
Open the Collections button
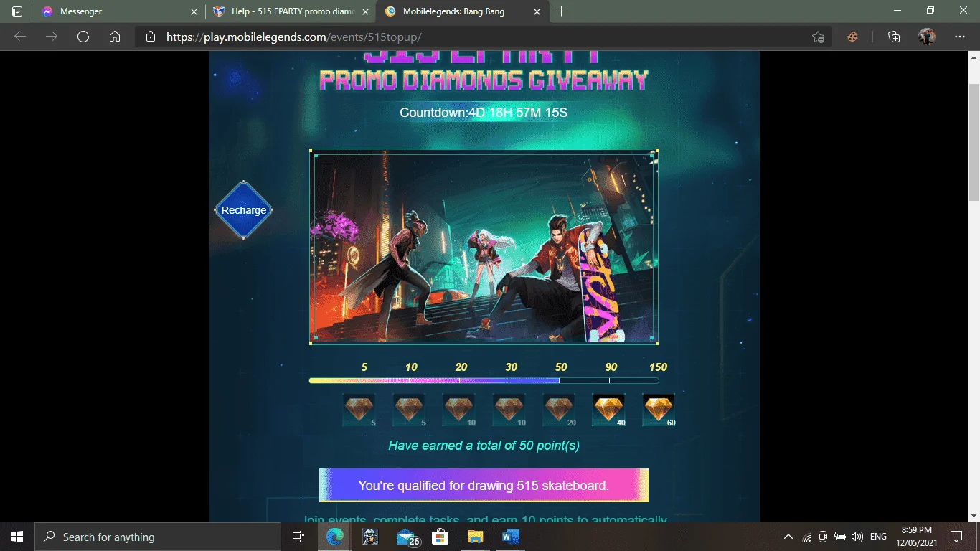894,37
